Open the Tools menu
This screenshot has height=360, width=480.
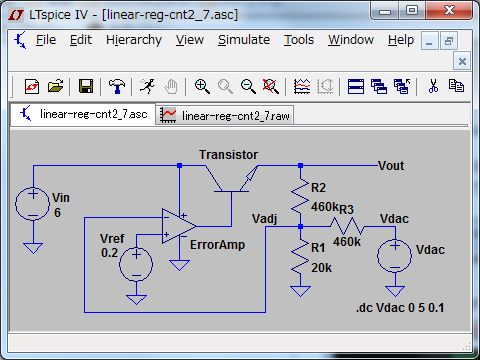pyautogui.click(x=299, y=40)
